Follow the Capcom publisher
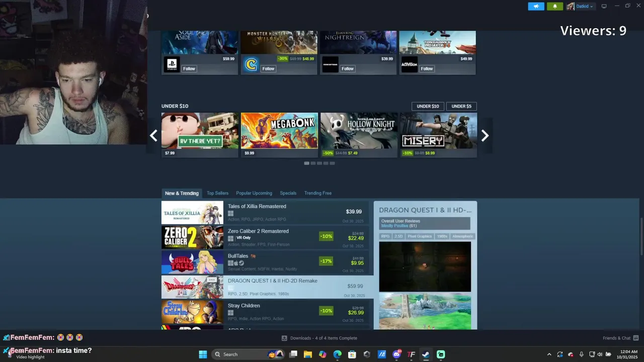 [x=269, y=68]
